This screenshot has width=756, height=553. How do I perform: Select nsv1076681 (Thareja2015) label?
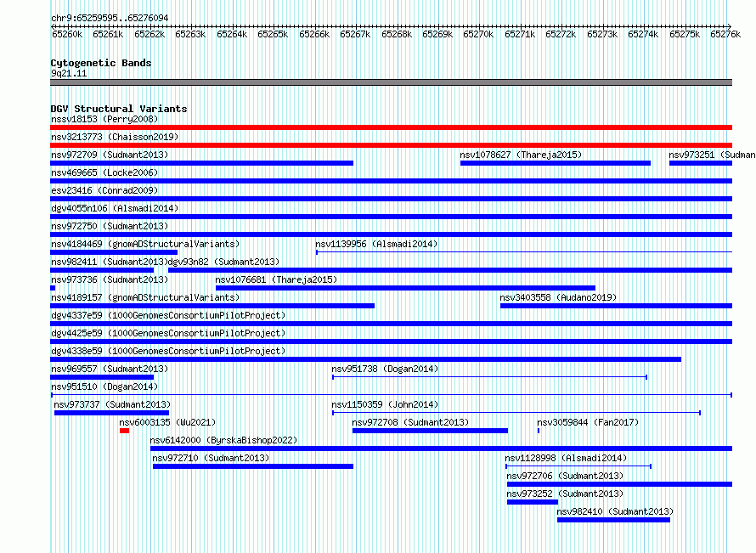[276, 279]
